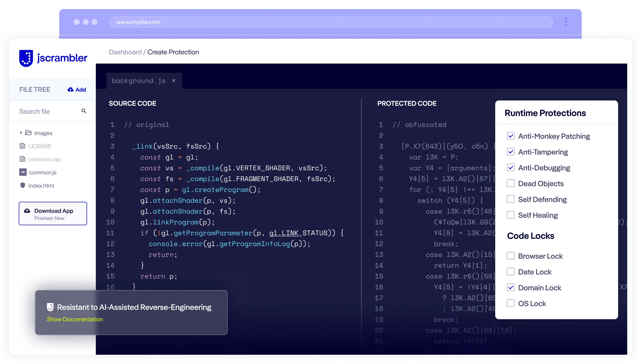This screenshot has height=364, width=641.
Task: Check the Date Lock box
Action: click(511, 272)
